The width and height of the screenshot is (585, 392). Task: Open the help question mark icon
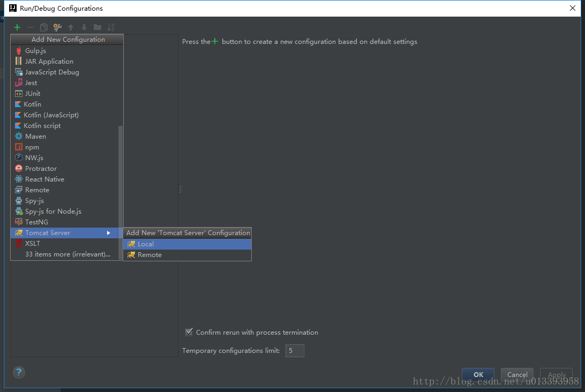tap(19, 372)
